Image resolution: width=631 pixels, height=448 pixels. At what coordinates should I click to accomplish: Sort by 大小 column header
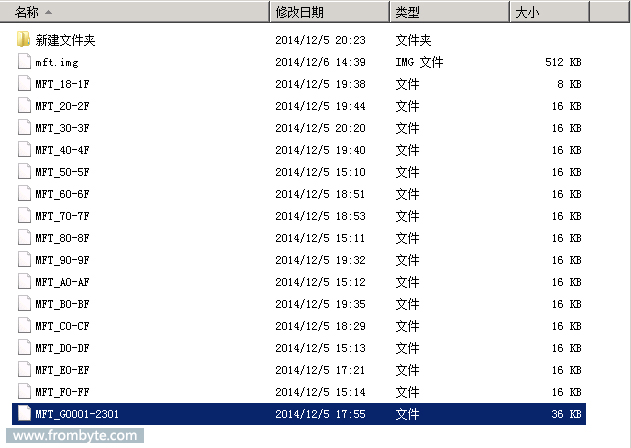point(526,12)
